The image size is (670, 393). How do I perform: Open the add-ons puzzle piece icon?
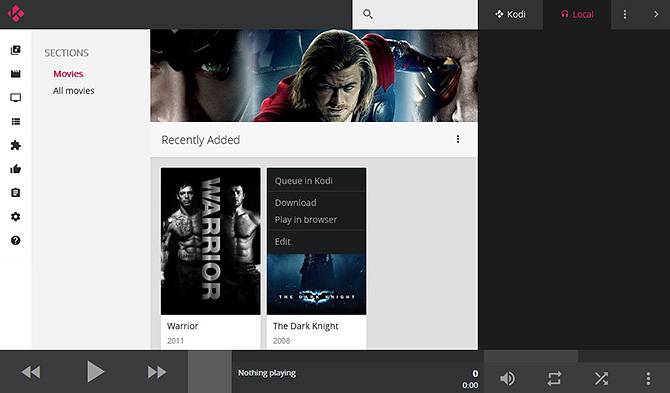point(15,145)
